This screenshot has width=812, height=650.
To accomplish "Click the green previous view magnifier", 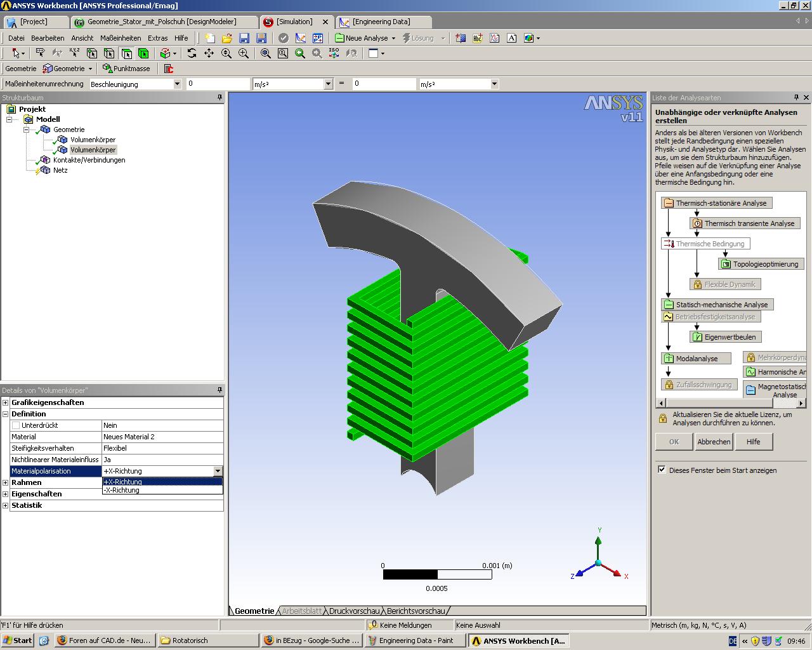I will click(300, 53).
